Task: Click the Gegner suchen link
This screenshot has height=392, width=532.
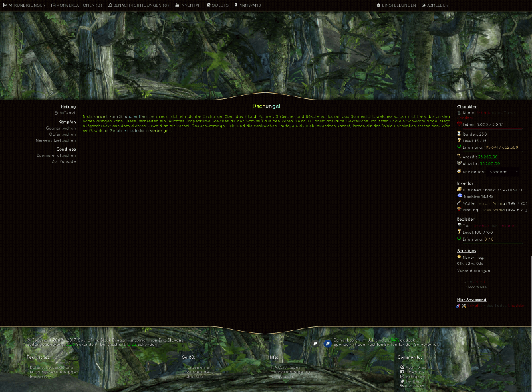Action: [x=61, y=128]
